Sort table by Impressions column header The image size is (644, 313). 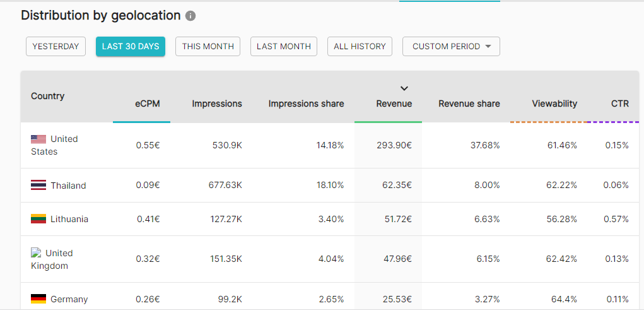[x=217, y=104]
